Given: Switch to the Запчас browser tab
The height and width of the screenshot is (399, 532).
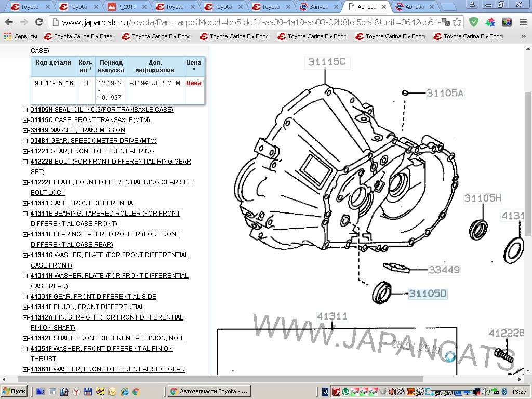Looking at the screenshot, I should tap(318, 7).
